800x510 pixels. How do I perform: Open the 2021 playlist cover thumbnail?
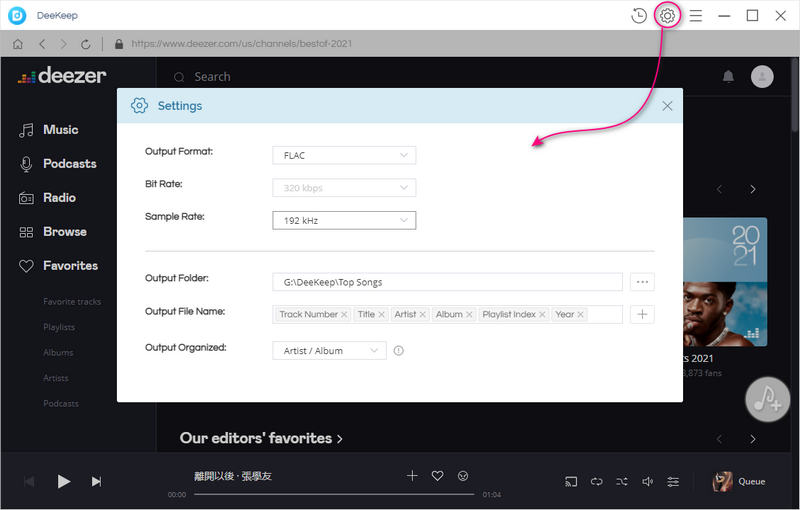(x=724, y=282)
